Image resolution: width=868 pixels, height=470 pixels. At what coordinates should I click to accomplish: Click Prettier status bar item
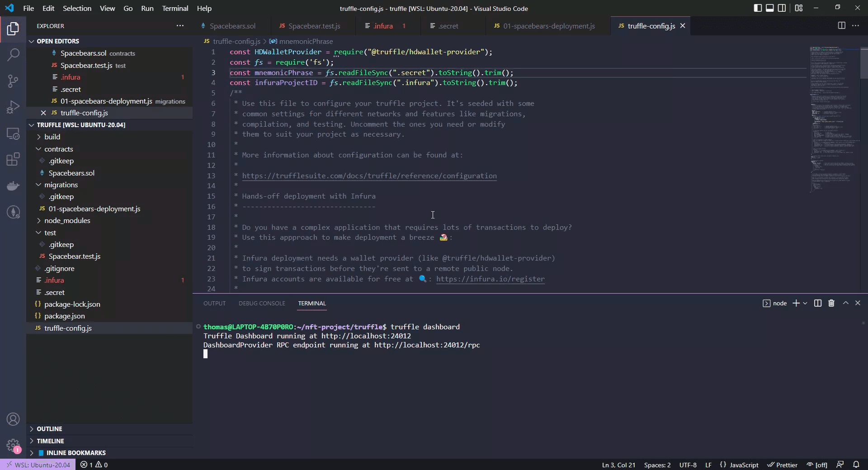[783, 465]
